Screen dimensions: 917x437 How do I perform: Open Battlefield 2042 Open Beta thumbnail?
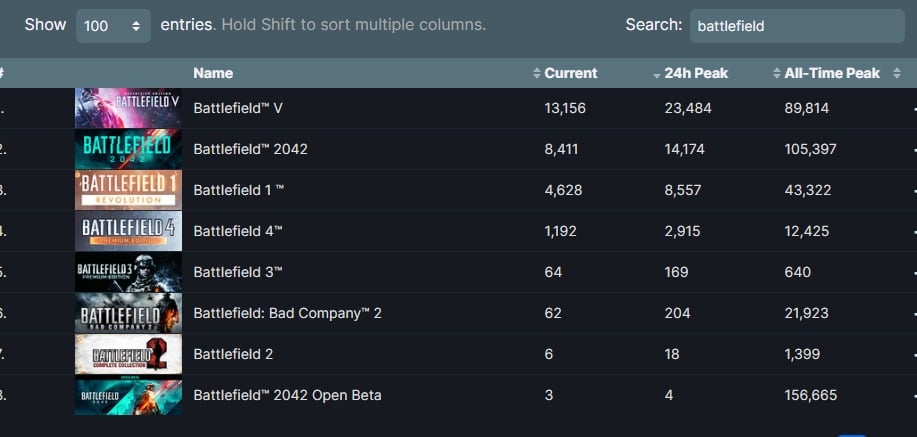[128, 395]
